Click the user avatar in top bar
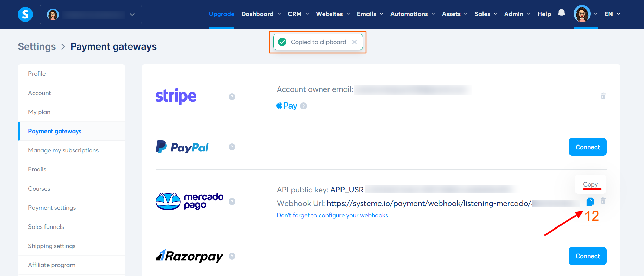This screenshot has height=276, width=644. pyautogui.click(x=582, y=14)
